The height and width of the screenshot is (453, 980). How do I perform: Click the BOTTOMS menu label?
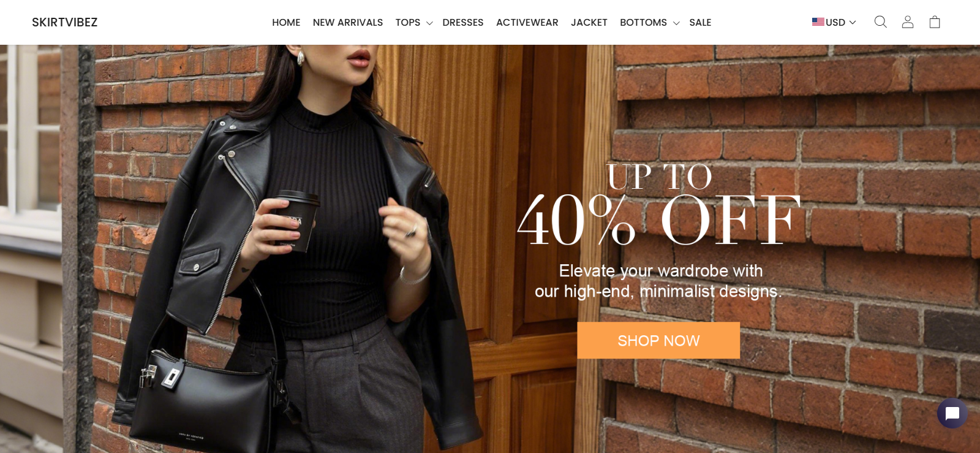(643, 22)
